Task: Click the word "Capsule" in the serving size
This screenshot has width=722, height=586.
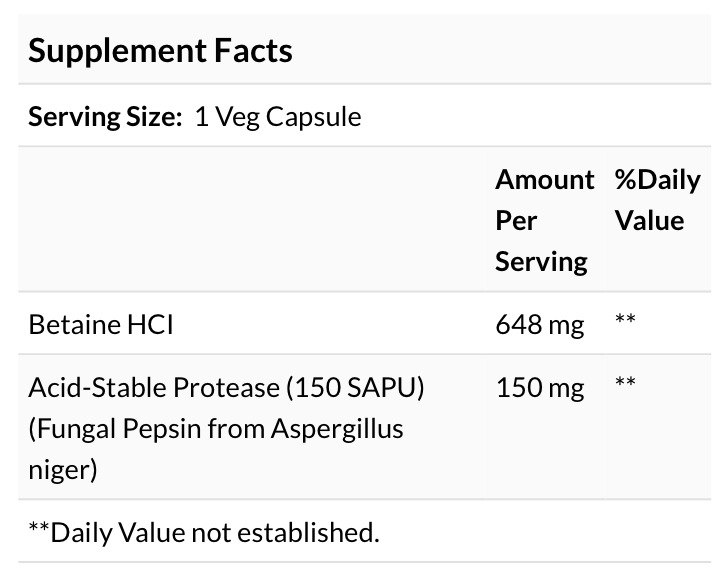Action: click(x=315, y=117)
